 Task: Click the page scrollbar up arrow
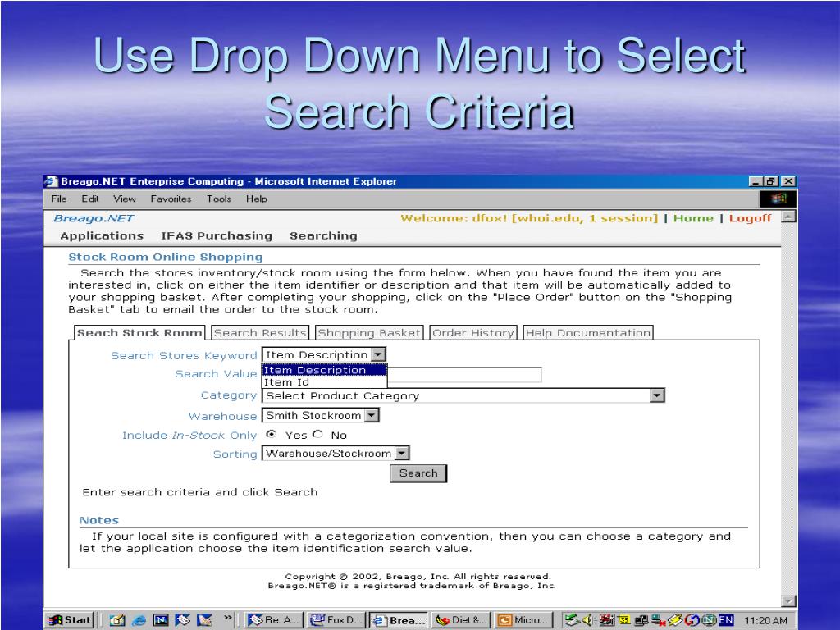788,217
